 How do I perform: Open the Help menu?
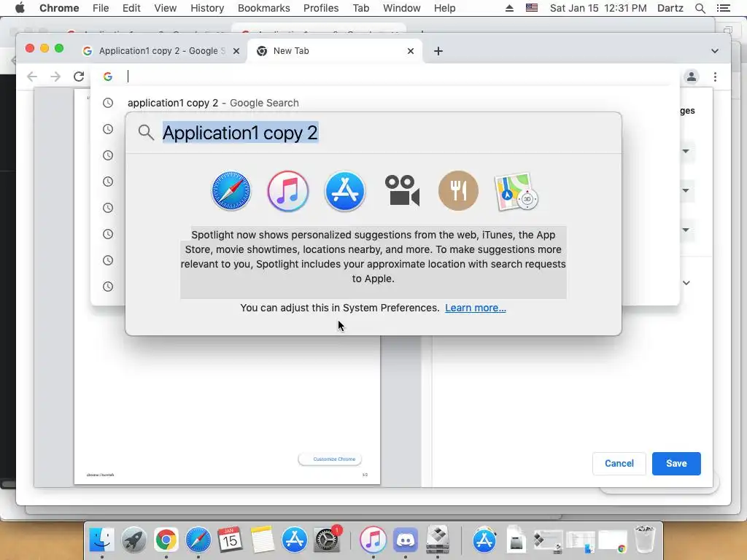coord(444,8)
